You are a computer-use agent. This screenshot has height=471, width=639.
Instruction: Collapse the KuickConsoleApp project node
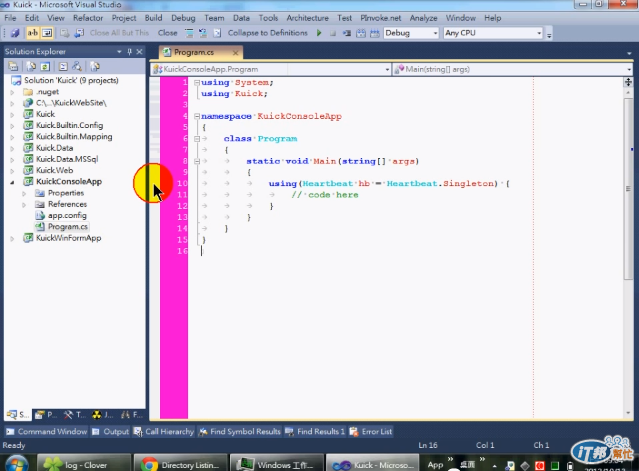pyautogui.click(x=12, y=182)
